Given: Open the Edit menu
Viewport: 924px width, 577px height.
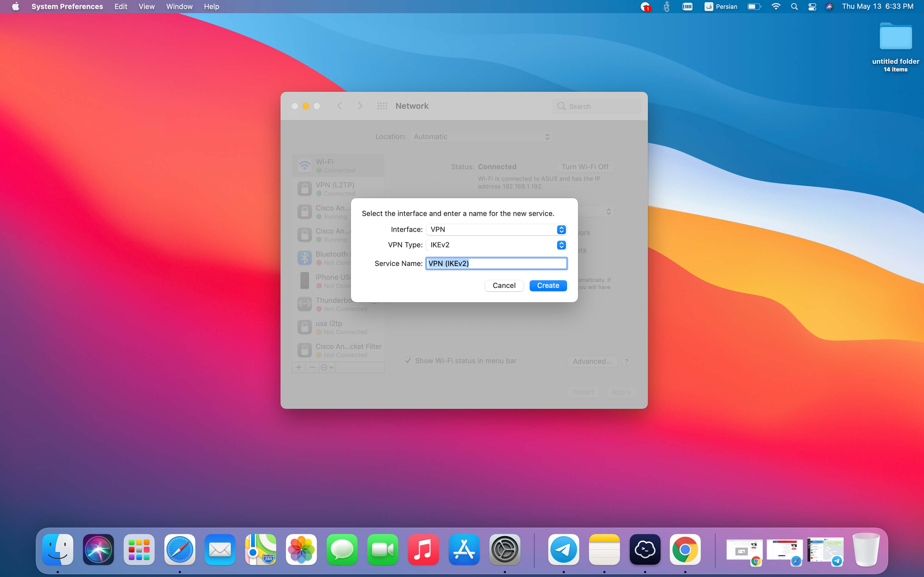Looking at the screenshot, I should coord(121,7).
